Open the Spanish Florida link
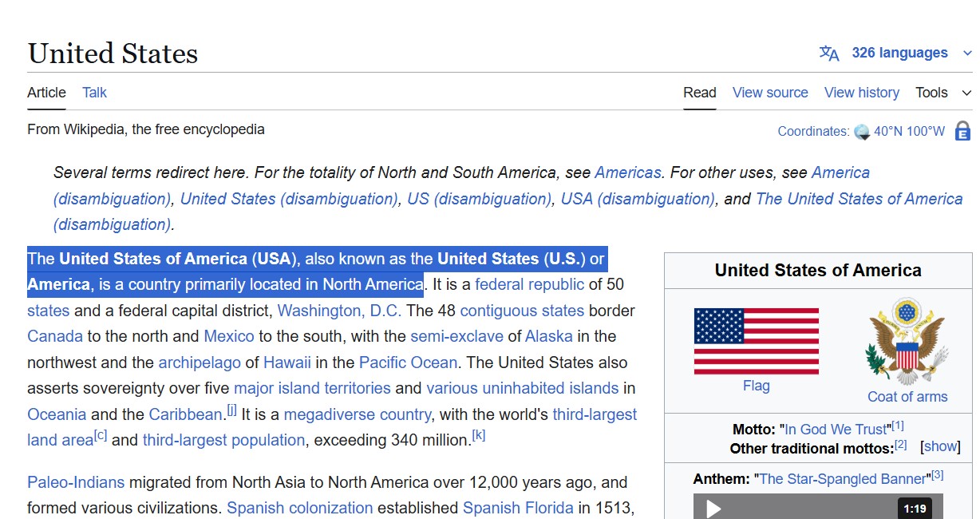The height and width of the screenshot is (519, 980). (x=518, y=508)
